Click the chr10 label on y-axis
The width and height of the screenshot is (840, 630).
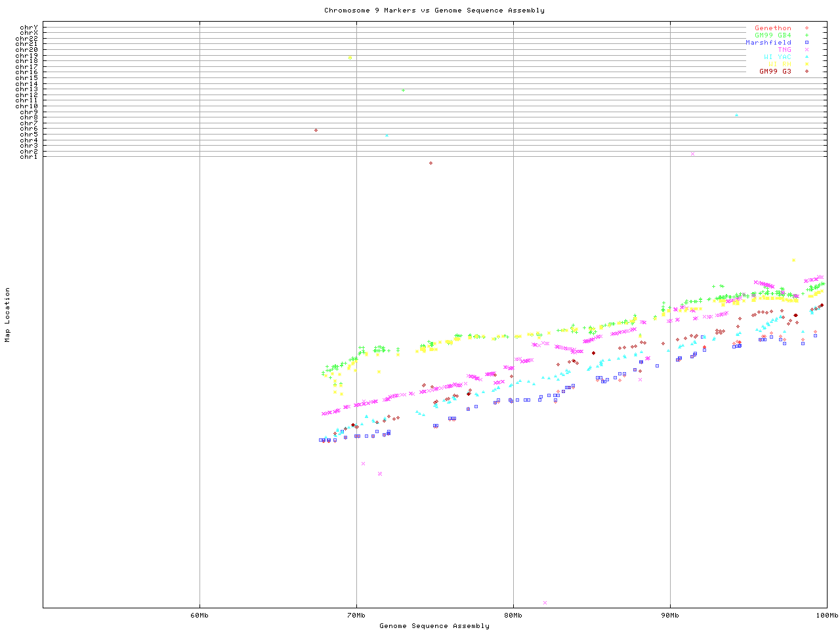pos(27,106)
